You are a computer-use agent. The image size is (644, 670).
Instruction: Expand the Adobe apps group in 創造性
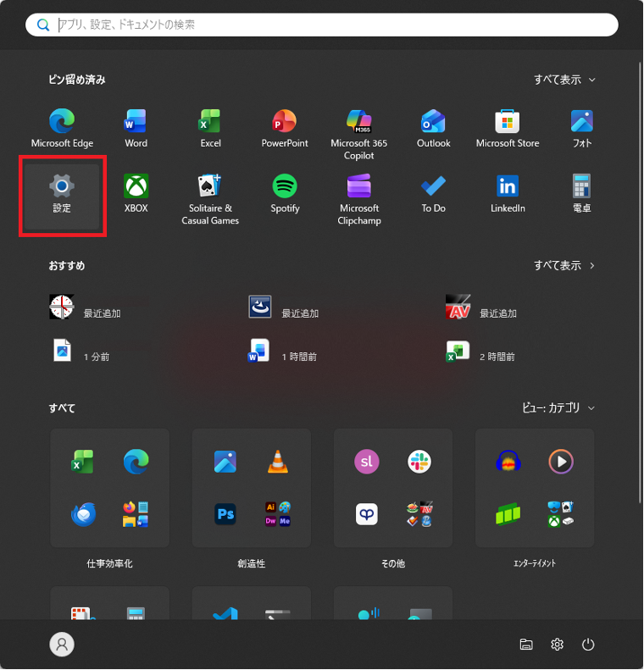coord(278,514)
